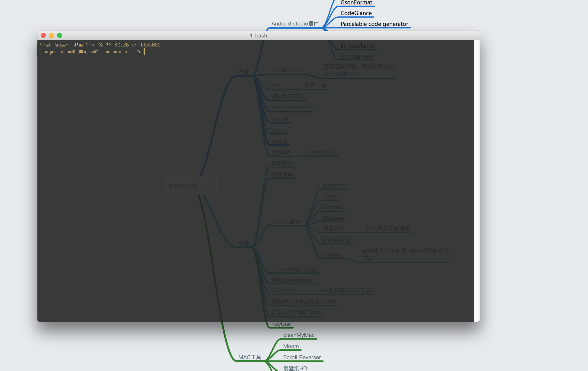Select the dimmed Dropshelf node
This screenshot has height=371, width=588.
click(283, 290)
